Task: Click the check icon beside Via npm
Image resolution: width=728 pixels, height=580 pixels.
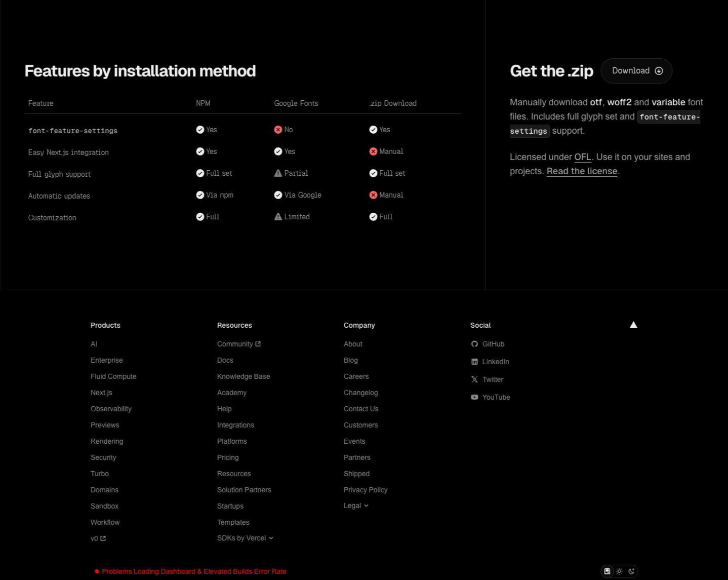Action: [200, 195]
